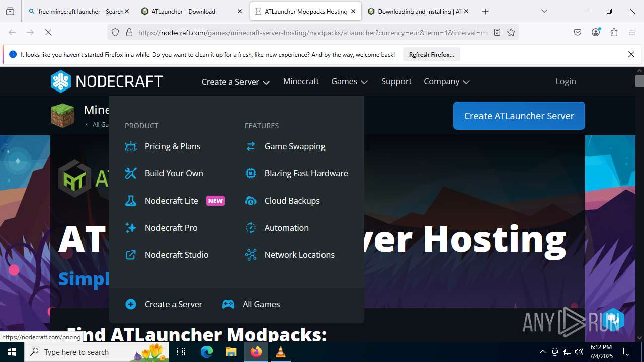Click the Nodecraft Lite flask icon

click(x=131, y=201)
